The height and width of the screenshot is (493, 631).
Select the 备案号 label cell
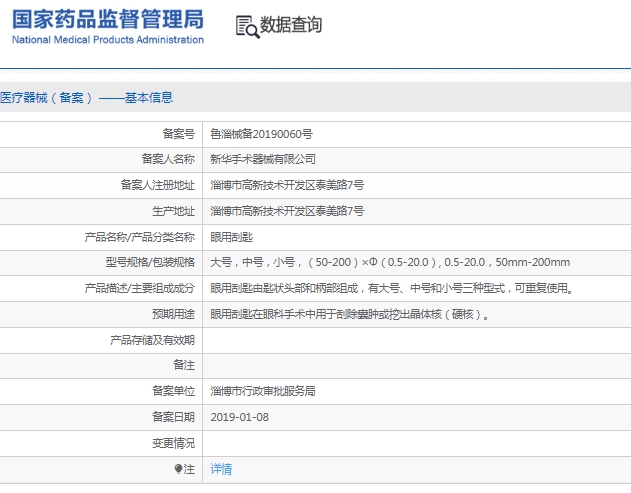pos(179,134)
